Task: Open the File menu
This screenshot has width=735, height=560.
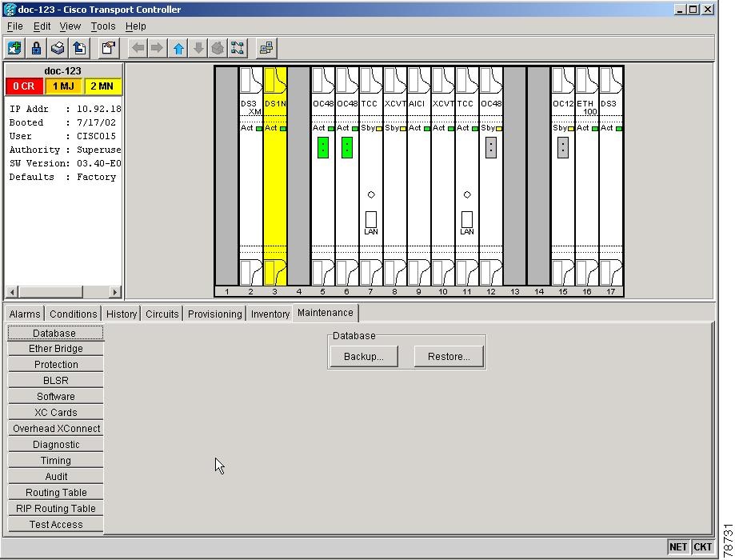Action: click(15, 26)
